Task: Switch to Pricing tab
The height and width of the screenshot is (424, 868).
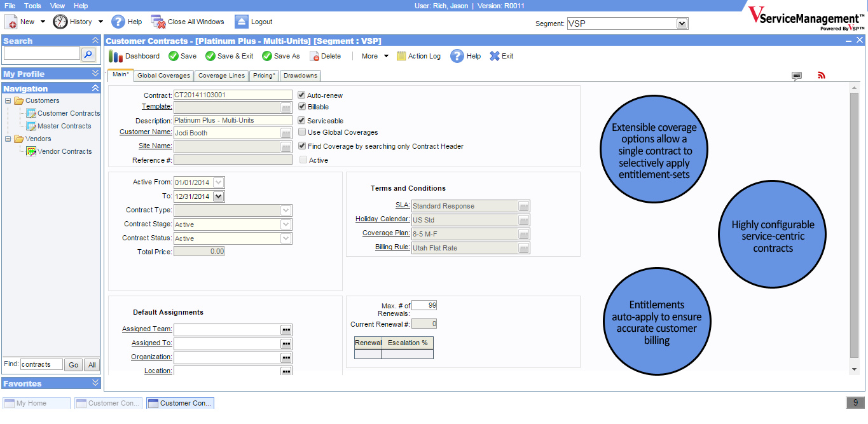Action: [264, 76]
